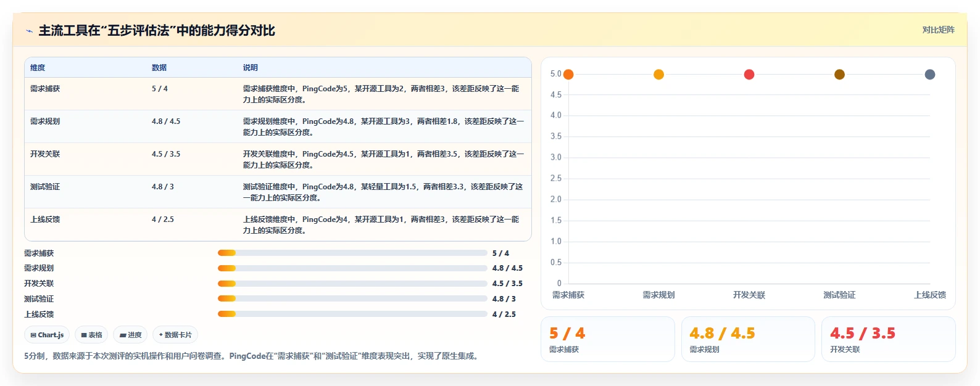Click the 测试验证 x-axis label in the chart
This screenshot has height=386, width=980.
pyautogui.click(x=839, y=295)
